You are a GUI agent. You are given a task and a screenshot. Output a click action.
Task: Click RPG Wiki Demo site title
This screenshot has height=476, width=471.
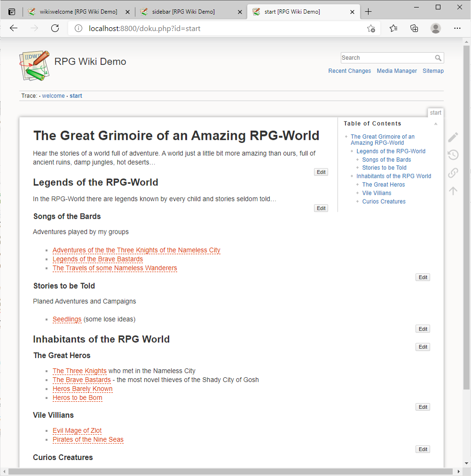click(x=90, y=62)
